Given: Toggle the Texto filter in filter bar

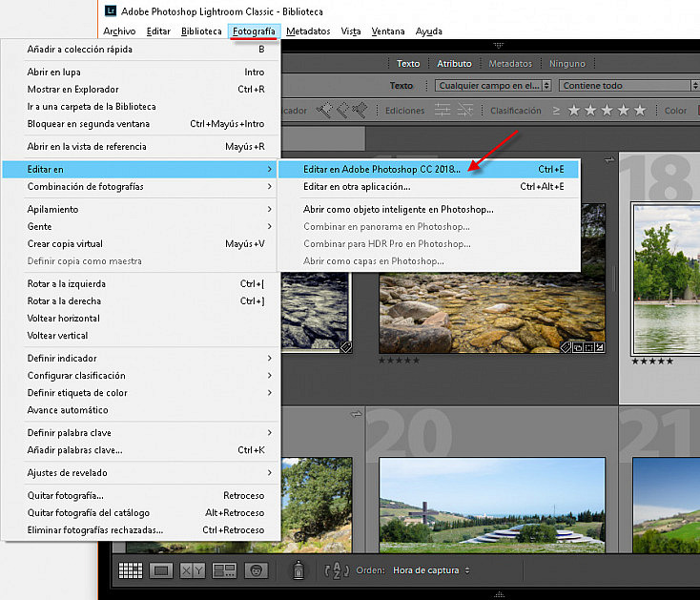Looking at the screenshot, I should coord(408,63).
